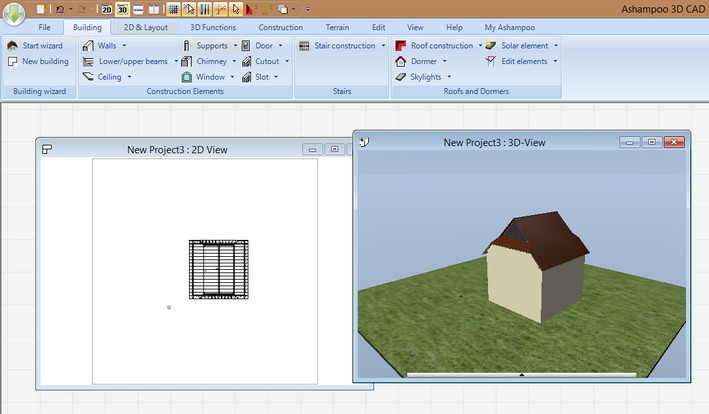
Task: Click the Dormer icon
Action: [x=401, y=61]
